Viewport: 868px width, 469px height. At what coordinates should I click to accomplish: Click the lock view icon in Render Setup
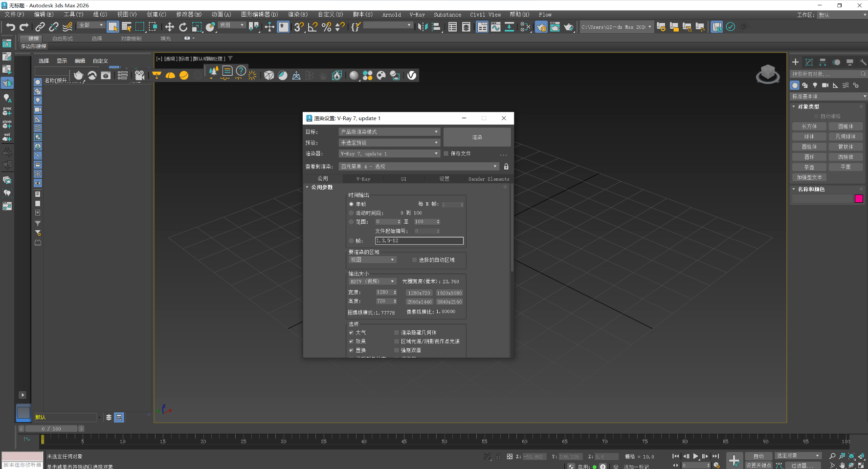[x=506, y=167]
